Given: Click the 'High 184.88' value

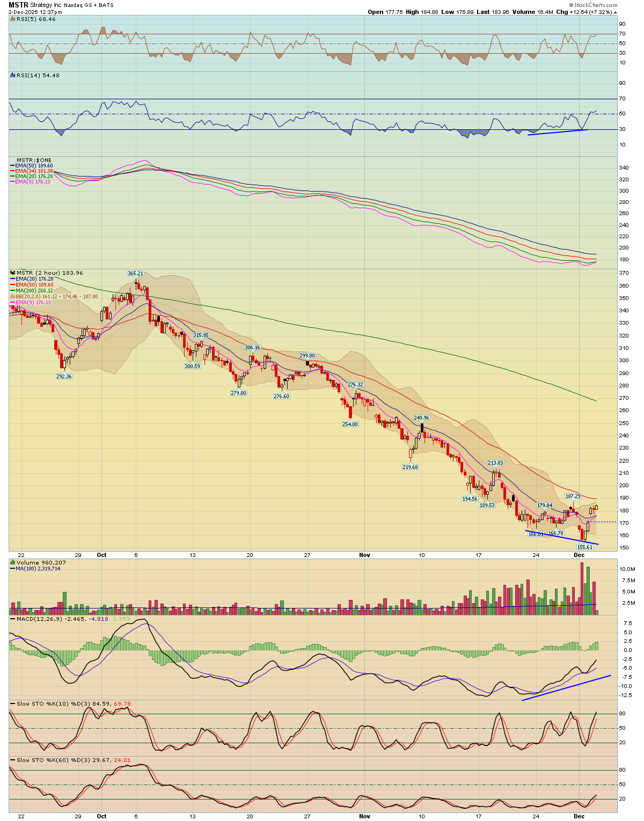Looking at the screenshot, I should [422, 12].
